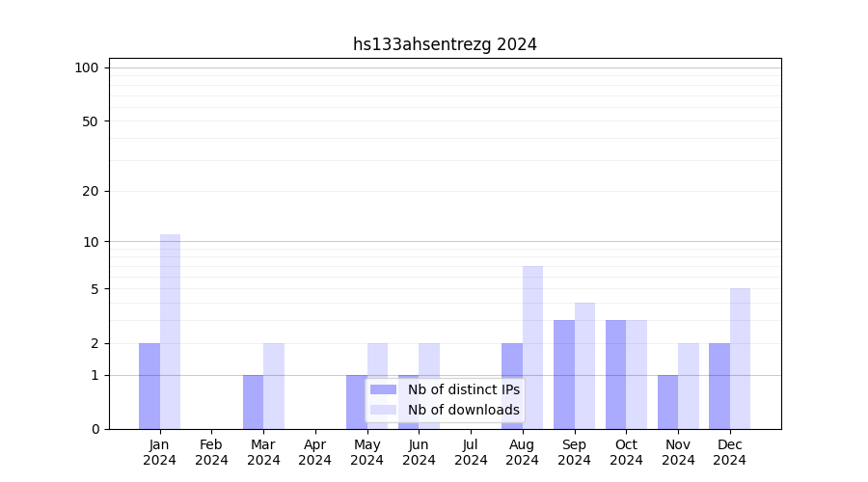Select the December downloads bar
Image resolution: width=868 pixels, height=482 pixels.
tap(740, 359)
